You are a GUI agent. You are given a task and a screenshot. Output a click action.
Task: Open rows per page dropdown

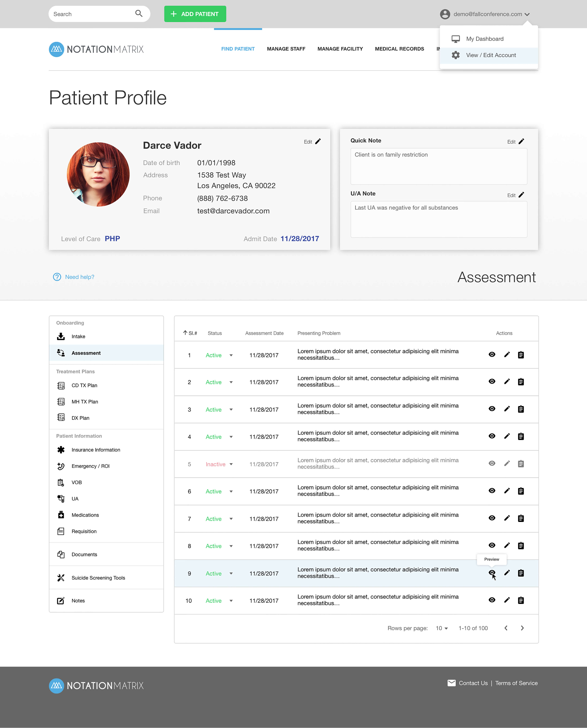click(442, 628)
